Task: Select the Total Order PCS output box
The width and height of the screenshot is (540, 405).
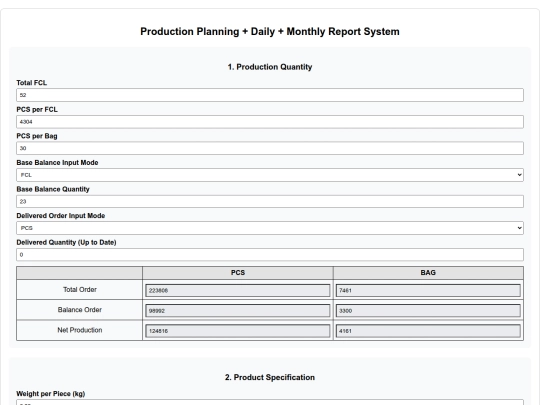Action: (x=238, y=290)
